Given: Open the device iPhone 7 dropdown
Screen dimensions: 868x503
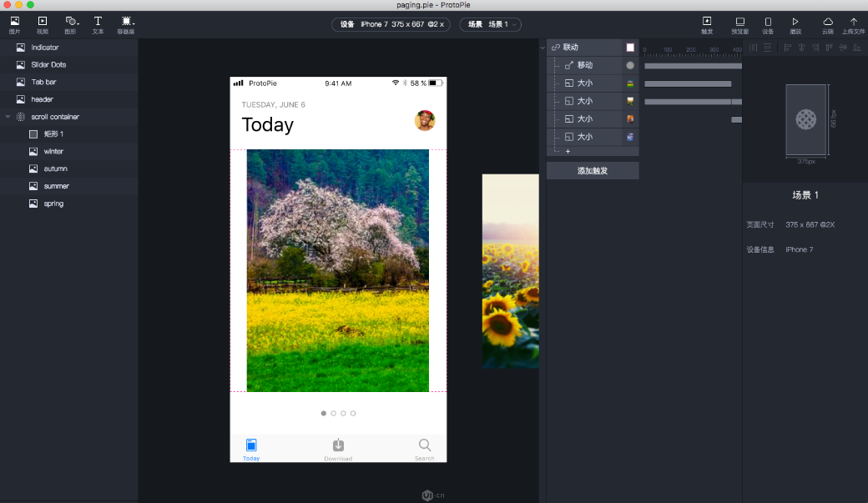Looking at the screenshot, I should point(391,24).
